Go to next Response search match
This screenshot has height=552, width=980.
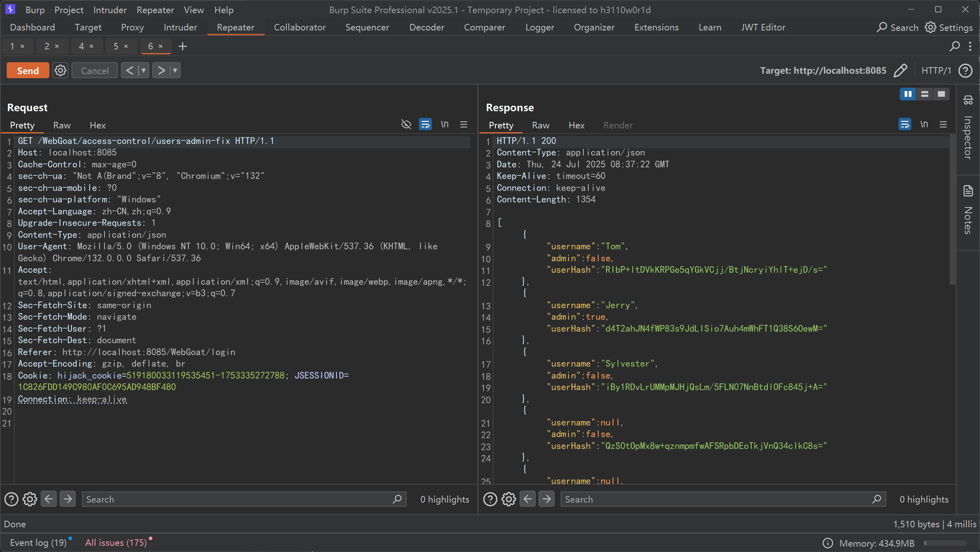[x=546, y=499]
